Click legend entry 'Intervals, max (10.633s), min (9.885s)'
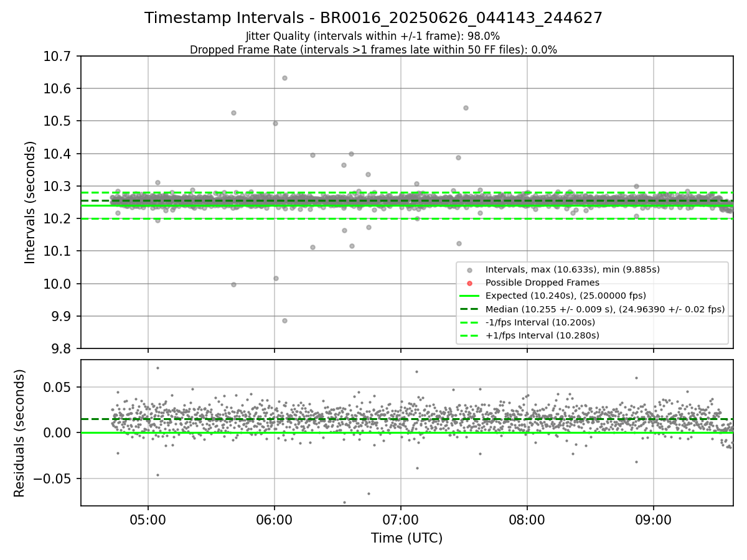The image size is (747, 560). point(572,269)
